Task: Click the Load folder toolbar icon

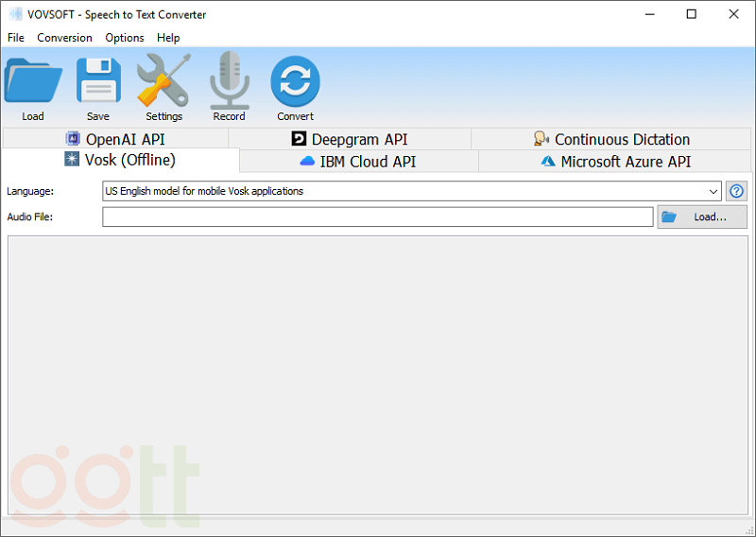Action: point(33,82)
